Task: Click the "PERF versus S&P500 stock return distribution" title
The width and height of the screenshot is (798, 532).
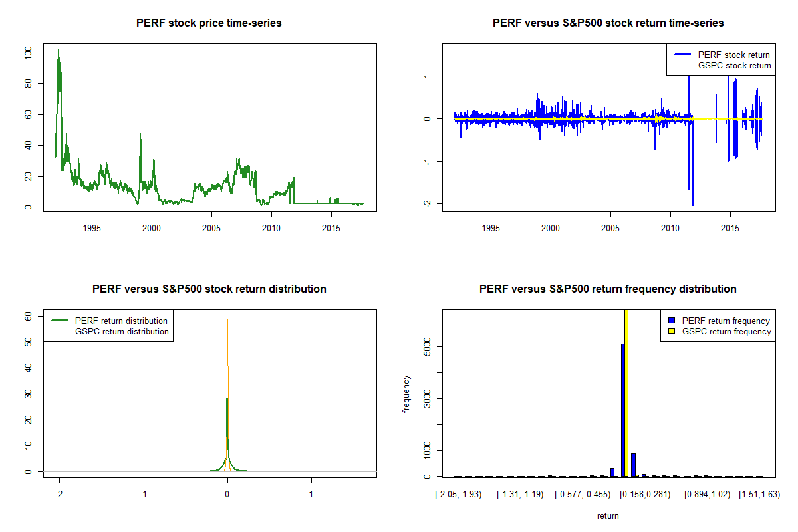Action: pyautogui.click(x=209, y=289)
